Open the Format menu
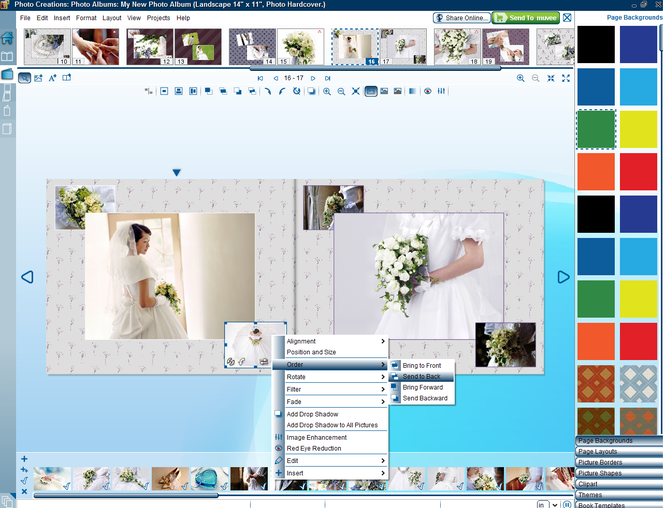The height and width of the screenshot is (508, 665). tap(86, 18)
